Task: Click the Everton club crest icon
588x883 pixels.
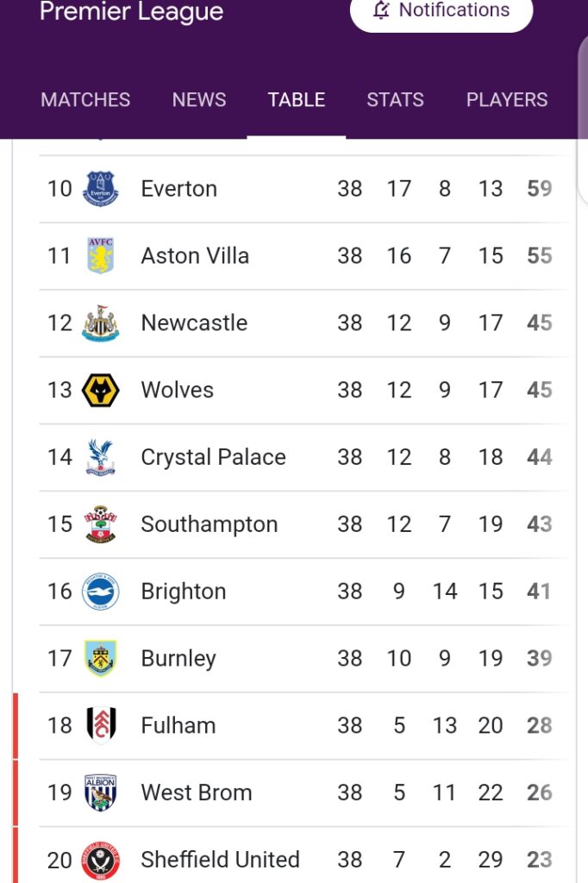Action: (100, 189)
